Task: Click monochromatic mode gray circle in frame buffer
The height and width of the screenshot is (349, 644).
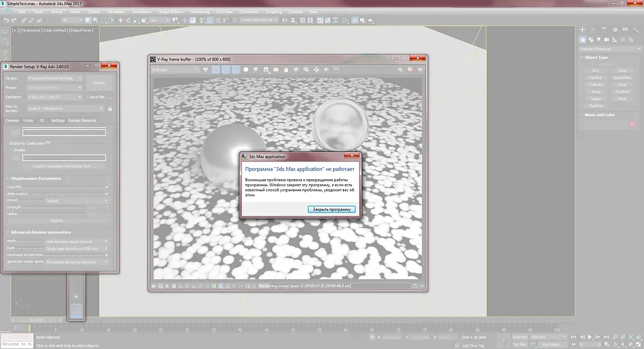Action: click(255, 69)
